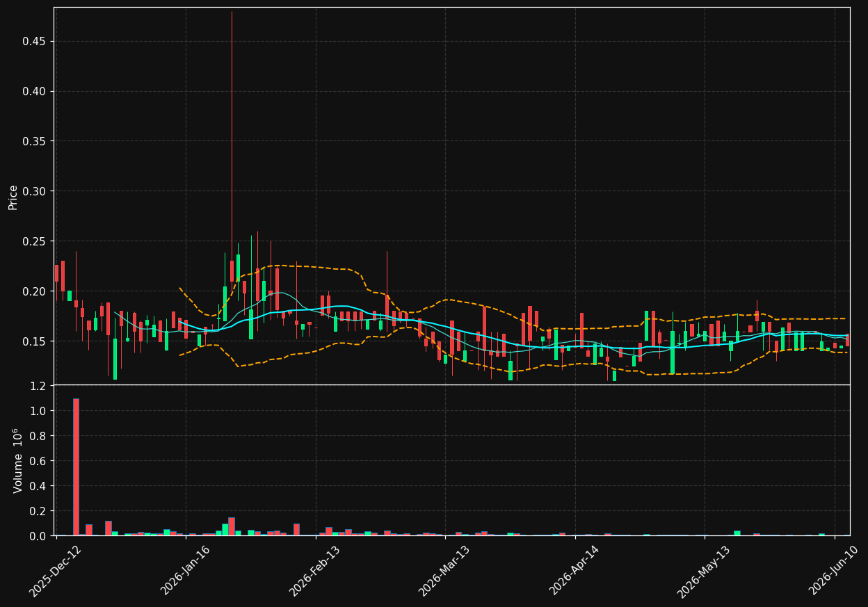Click the 0.8 volume axis tick label

pos(38,436)
